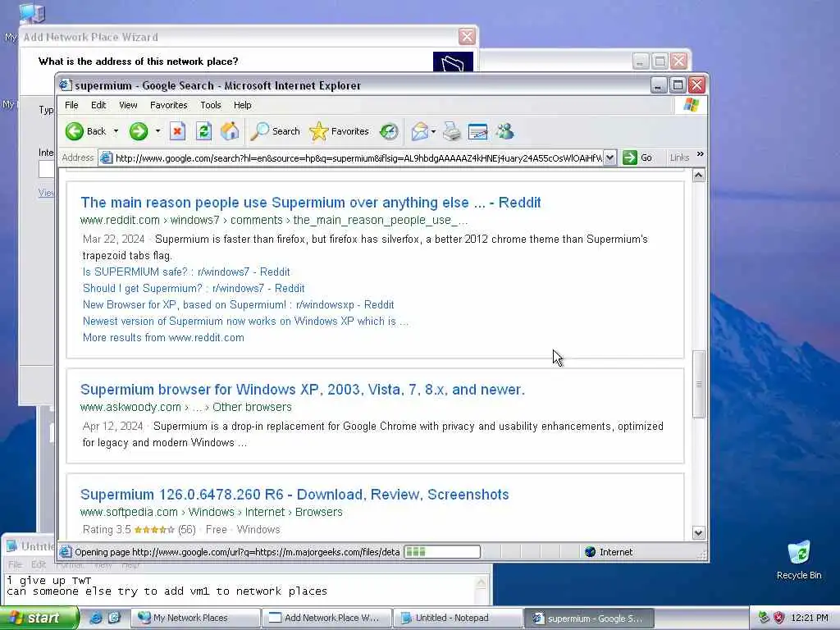Click the Internet zone globe icon
The width and height of the screenshot is (840, 630).
click(591, 552)
